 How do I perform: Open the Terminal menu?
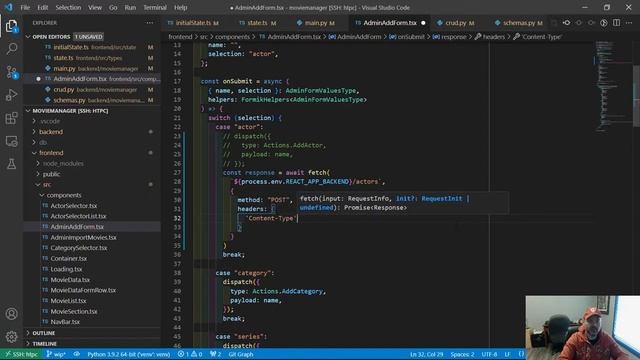point(155,7)
